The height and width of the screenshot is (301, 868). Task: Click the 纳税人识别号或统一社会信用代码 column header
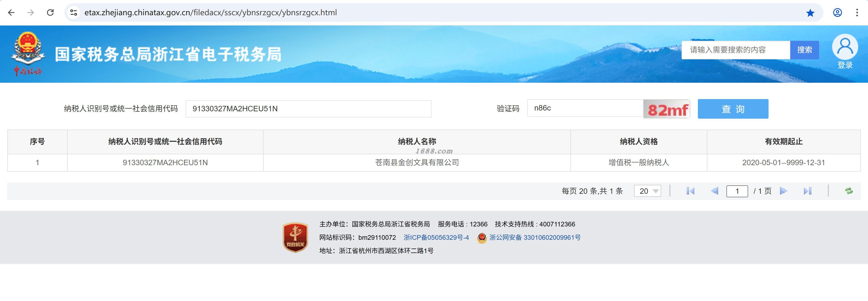(165, 142)
